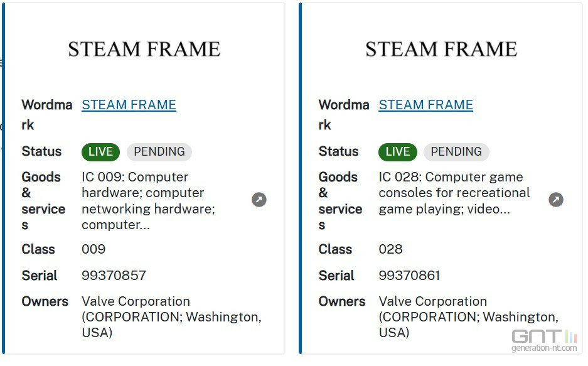Click serial number 99370857
588x366 pixels.
point(114,276)
